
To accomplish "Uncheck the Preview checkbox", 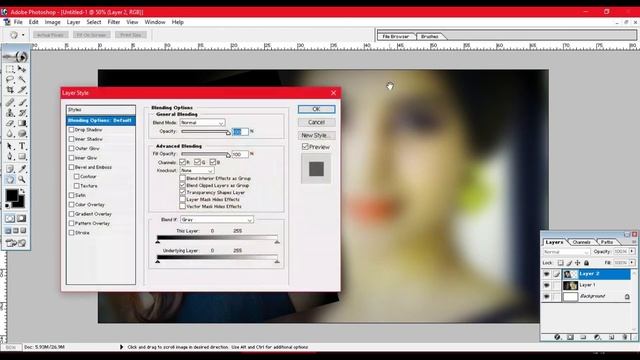I will (305, 147).
